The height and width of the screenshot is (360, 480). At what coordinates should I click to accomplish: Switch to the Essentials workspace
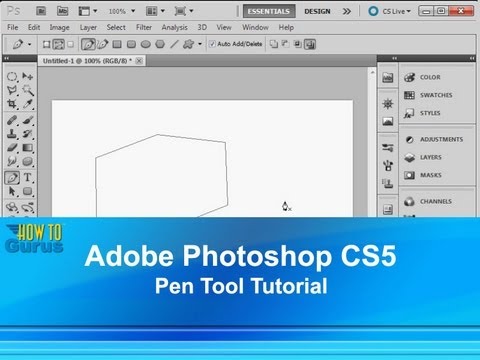[269, 11]
